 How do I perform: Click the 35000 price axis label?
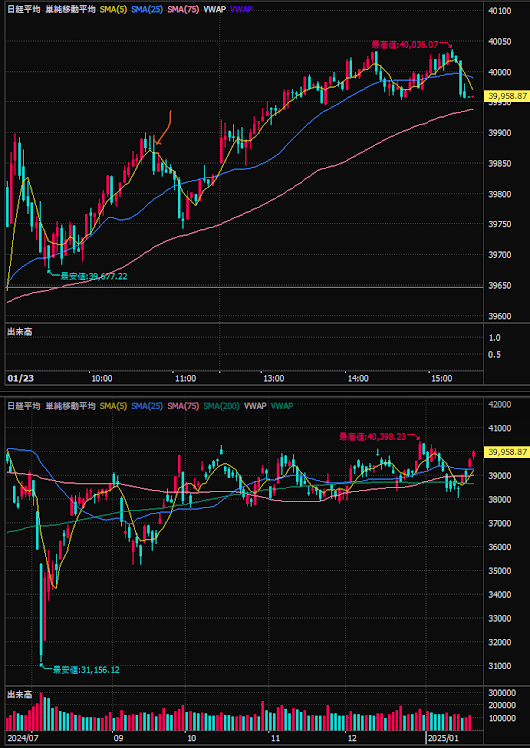(x=500, y=571)
